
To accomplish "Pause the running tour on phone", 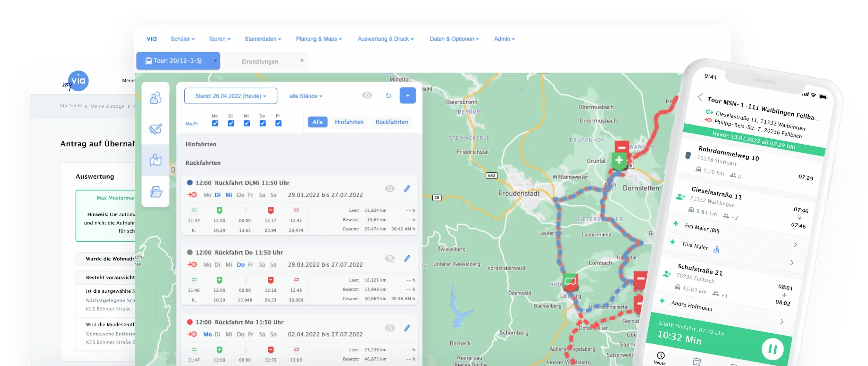I will click(x=772, y=349).
